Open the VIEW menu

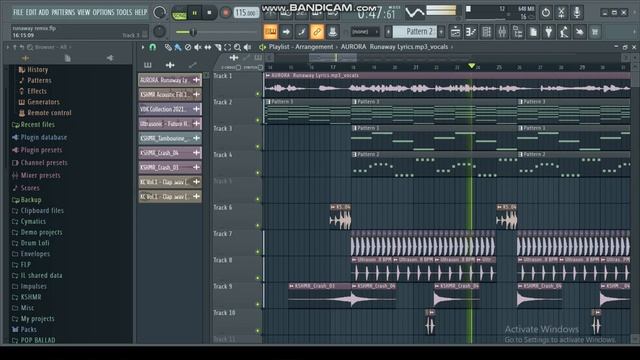click(84, 12)
